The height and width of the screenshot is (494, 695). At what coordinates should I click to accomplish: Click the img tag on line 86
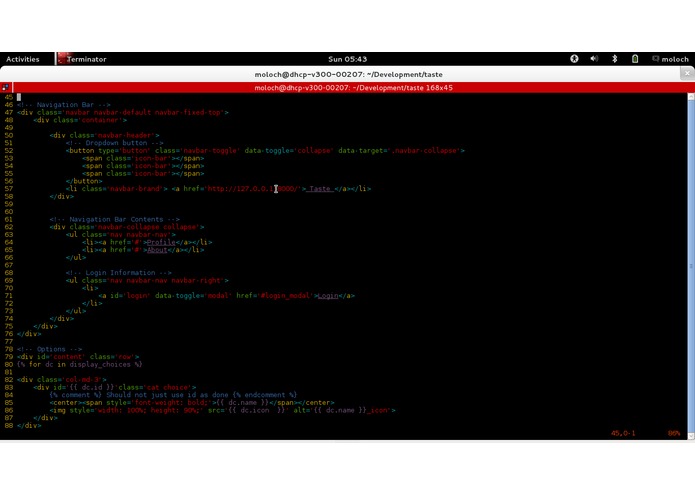pos(223,410)
